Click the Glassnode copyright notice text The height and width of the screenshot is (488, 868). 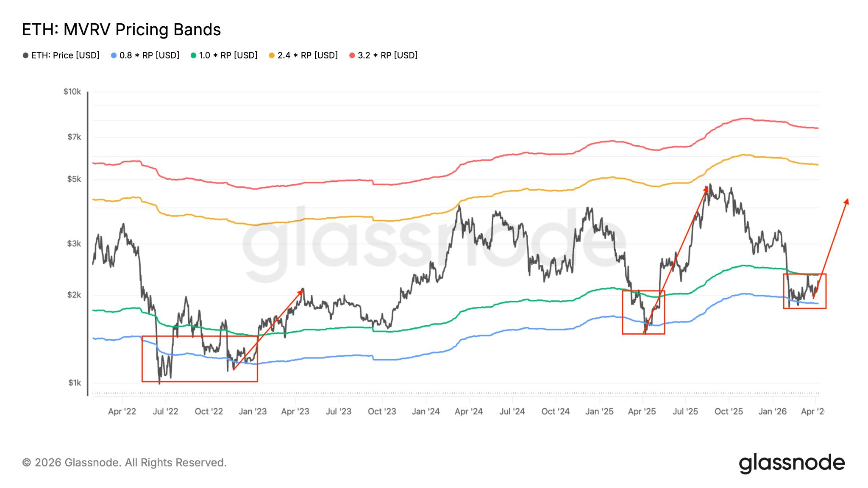124,463
